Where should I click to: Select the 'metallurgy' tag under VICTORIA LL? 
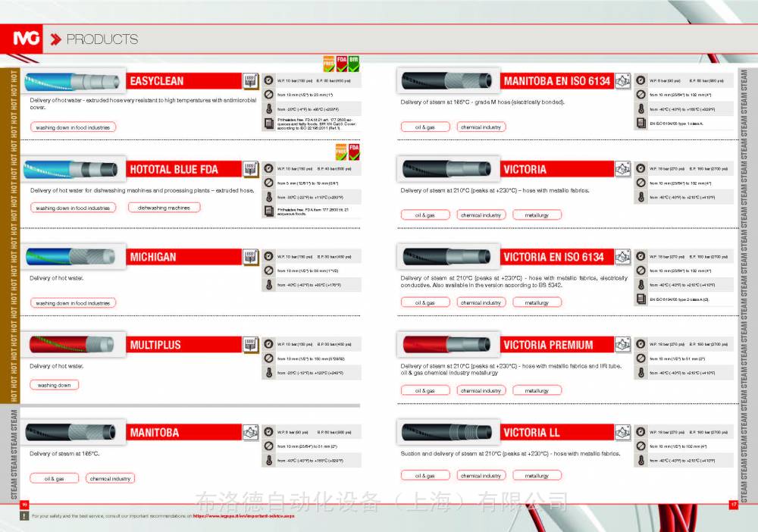pyautogui.click(x=537, y=476)
